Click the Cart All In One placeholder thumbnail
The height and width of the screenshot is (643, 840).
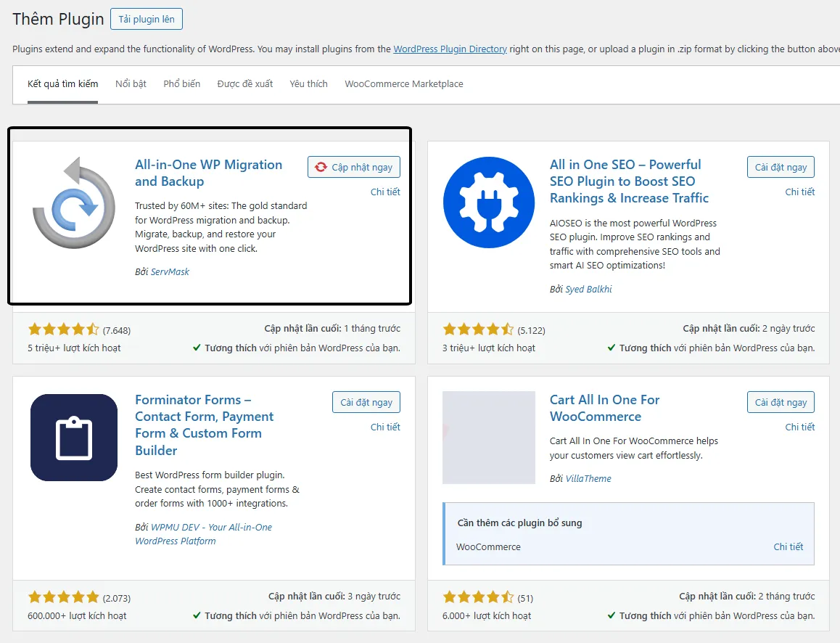(489, 438)
